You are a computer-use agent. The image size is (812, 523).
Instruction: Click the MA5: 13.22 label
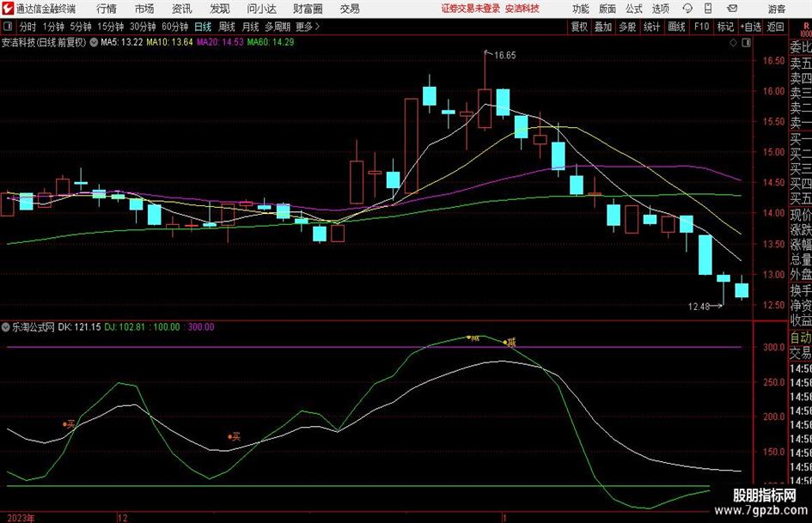pyautogui.click(x=122, y=42)
